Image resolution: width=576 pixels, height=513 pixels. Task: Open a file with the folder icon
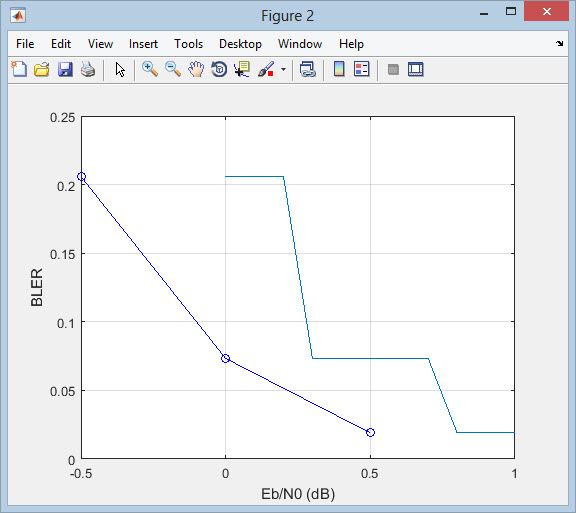(42, 69)
